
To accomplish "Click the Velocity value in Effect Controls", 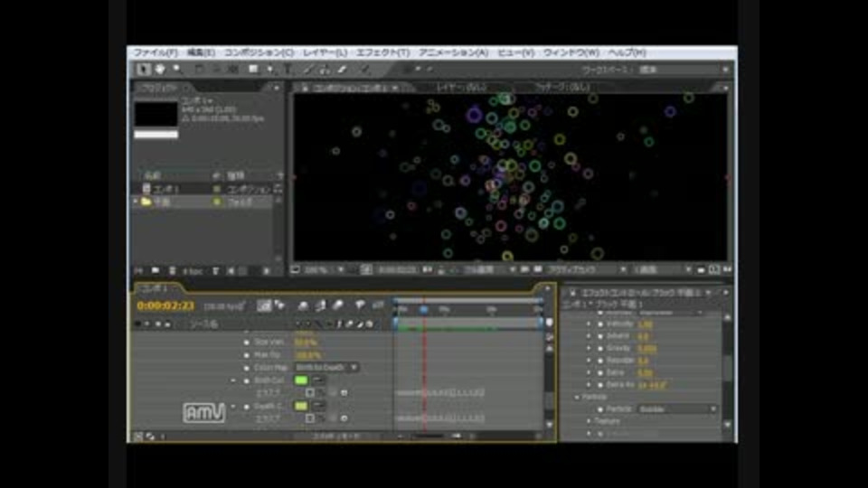I will (645, 324).
